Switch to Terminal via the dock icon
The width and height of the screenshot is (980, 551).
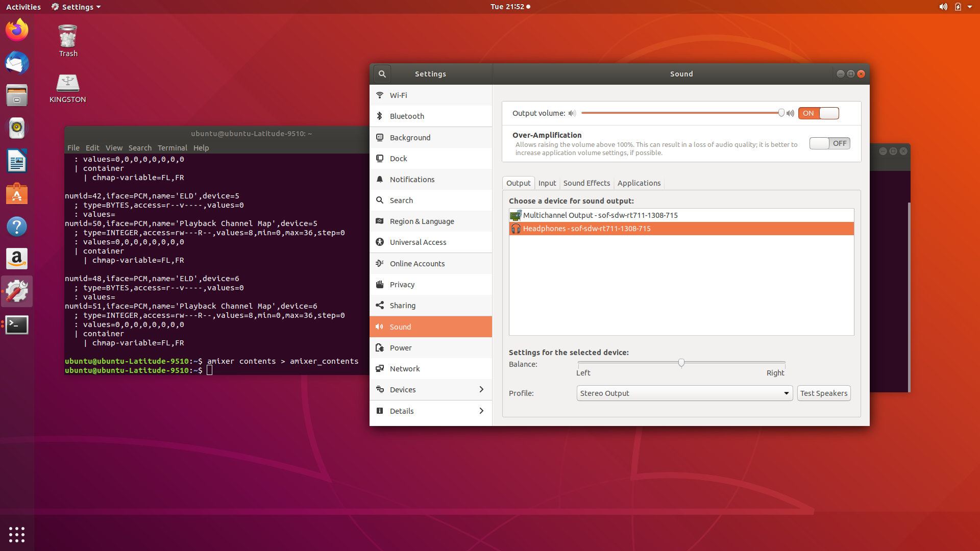[x=17, y=324]
